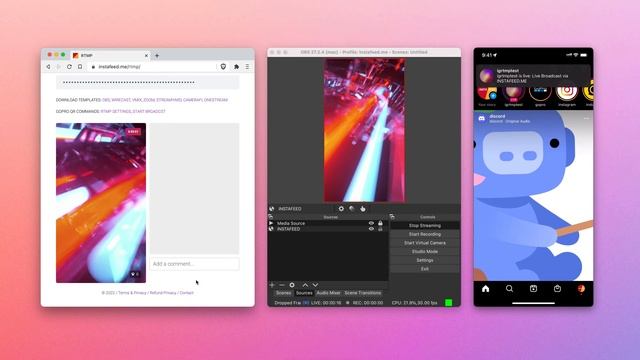Switch to the Scene Transitions tab
Viewport: 640px width, 360px height.
click(x=363, y=293)
